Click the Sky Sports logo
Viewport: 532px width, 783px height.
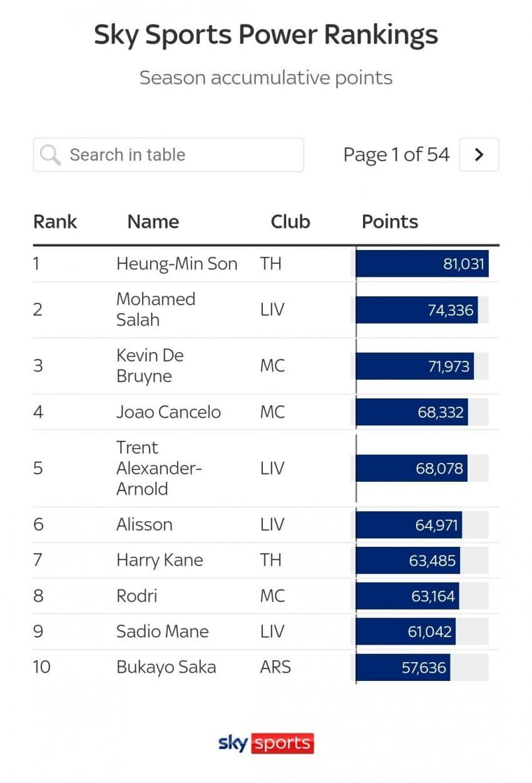tap(266, 744)
